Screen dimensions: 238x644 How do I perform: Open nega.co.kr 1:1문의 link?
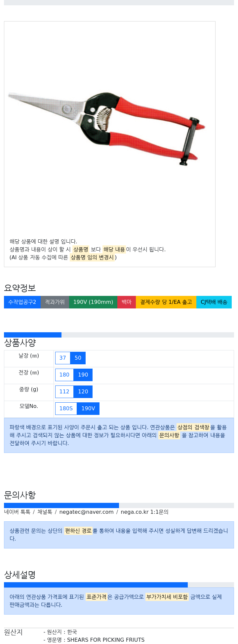144,512
